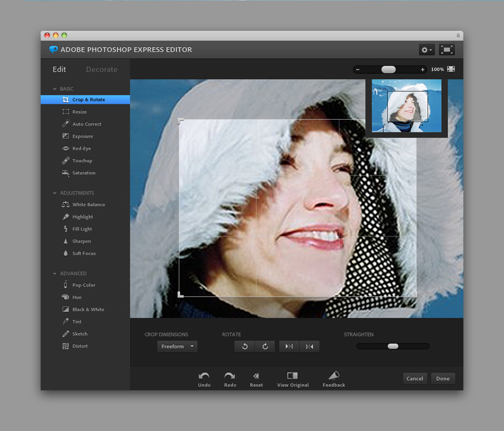This screenshot has width=504, height=431.
Task: Select the Tint eyedropper icon
Action: click(x=66, y=321)
